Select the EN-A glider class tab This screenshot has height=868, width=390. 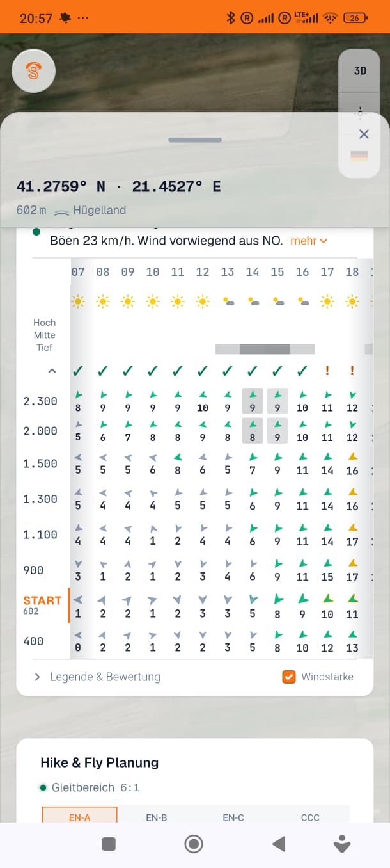79,817
